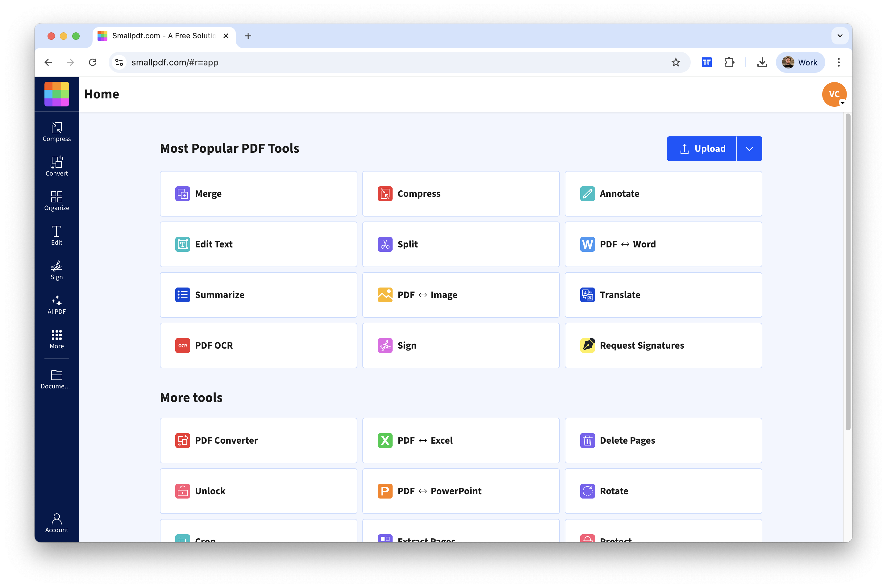Click the Upload button
Image resolution: width=887 pixels, height=588 pixels.
pyautogui.click(x=702, y=149)
